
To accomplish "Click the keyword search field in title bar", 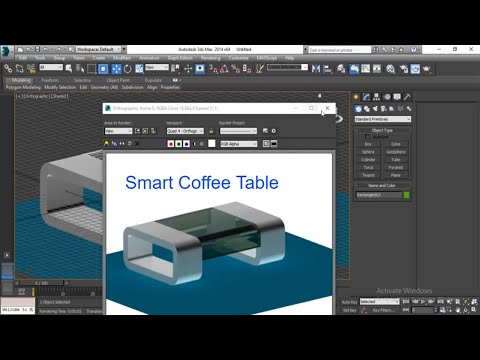I will tap(339, 50).
